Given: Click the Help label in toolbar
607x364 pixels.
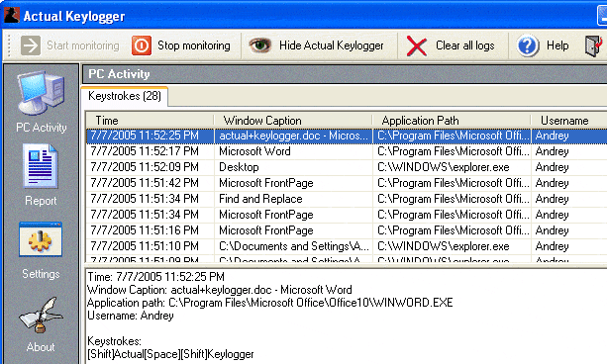Looking at the screenshot, I should click(557, 45).
